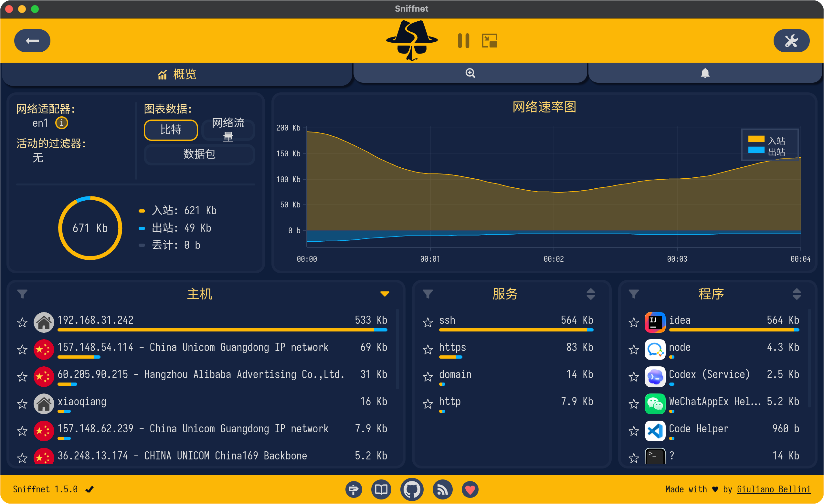Click the Code Helper VS Code icon

(655, 431)
